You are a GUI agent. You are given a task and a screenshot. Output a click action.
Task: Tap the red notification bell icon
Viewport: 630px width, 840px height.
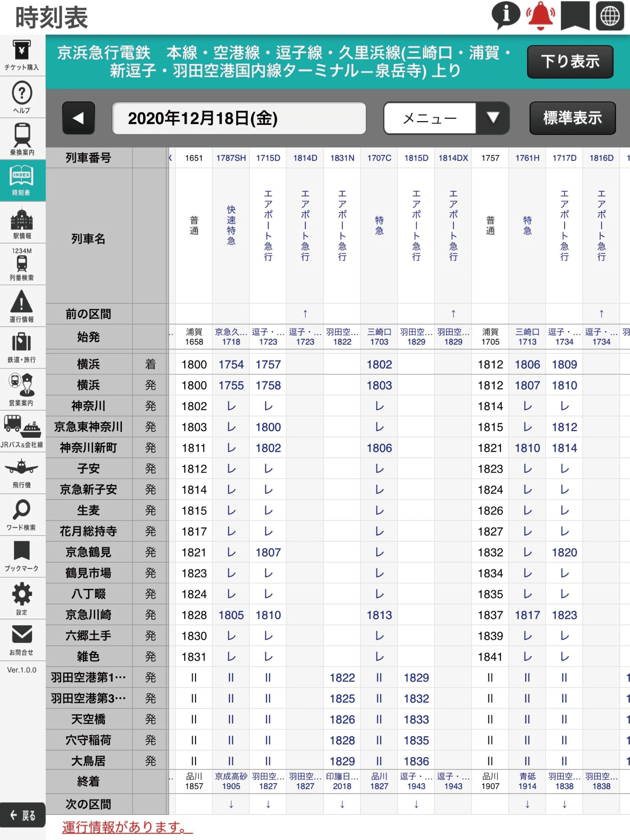[540, 16]
